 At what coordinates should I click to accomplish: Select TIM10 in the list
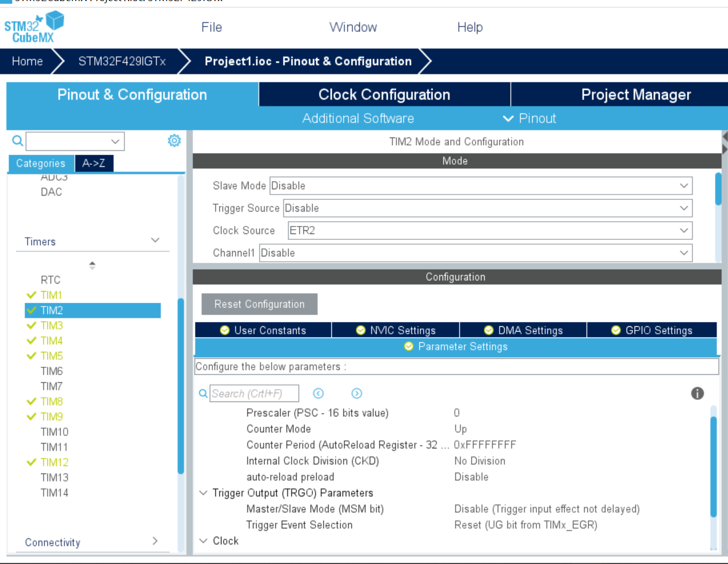(x=54, y=432)
